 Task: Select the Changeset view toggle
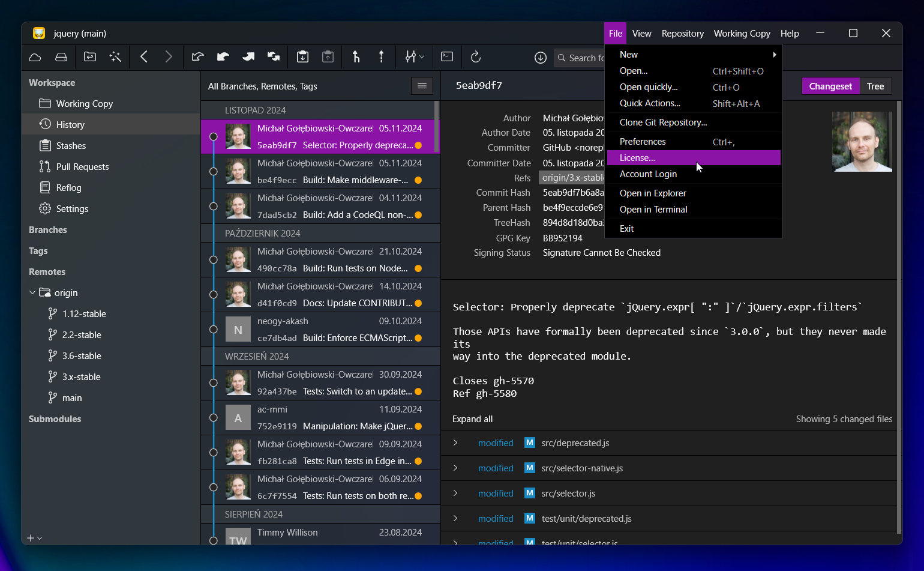[x=830, y=86]
